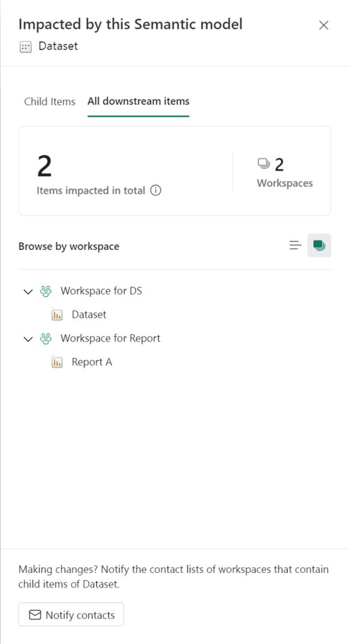Screen dimensions: 349x644
Task: Click the Dataset report chart icon
Action: (x=57, y=315)
